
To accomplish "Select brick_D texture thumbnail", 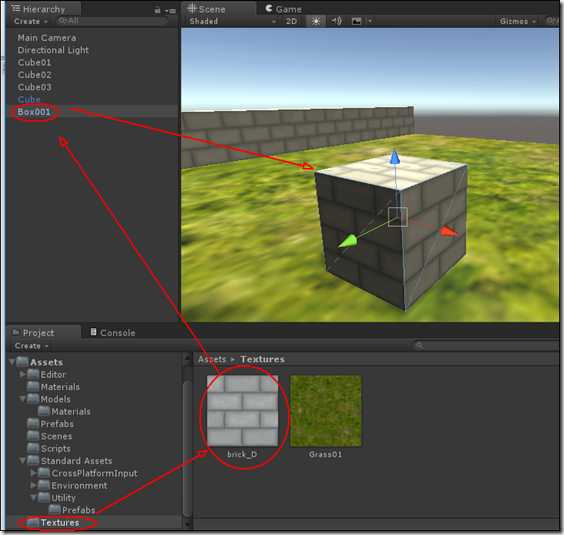I will [242, 411].
